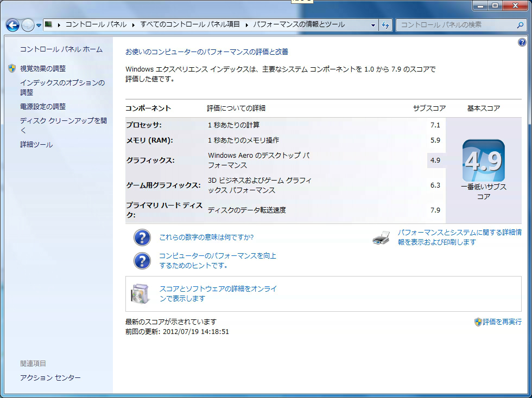Image resolution: width=532 pixels, height=398 pixels.
Task: Click the refresh button beside address bar
Action: tap(385, 25)
